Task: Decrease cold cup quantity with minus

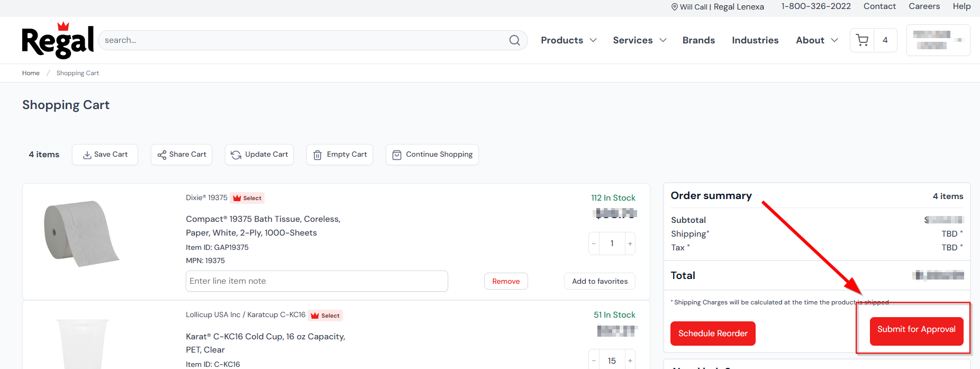Action: click(594, 361)
